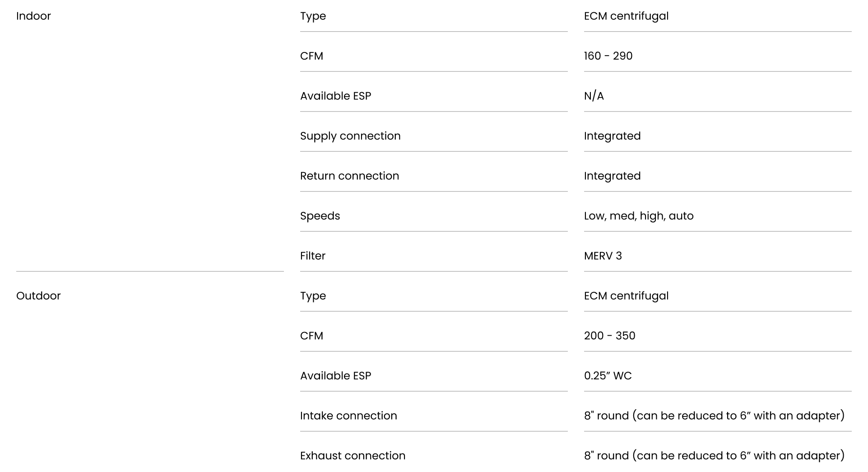
Task: Click the Intake connection label
Action: (348, 416)
